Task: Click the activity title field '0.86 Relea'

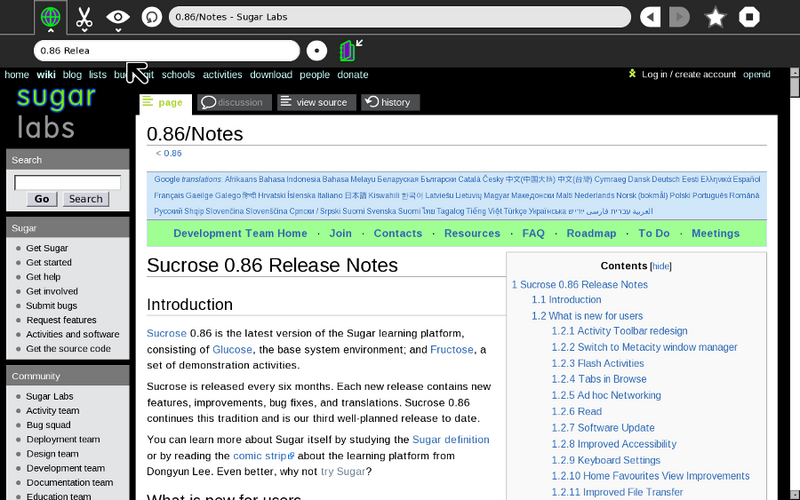Action: click(x=166, y=50)
